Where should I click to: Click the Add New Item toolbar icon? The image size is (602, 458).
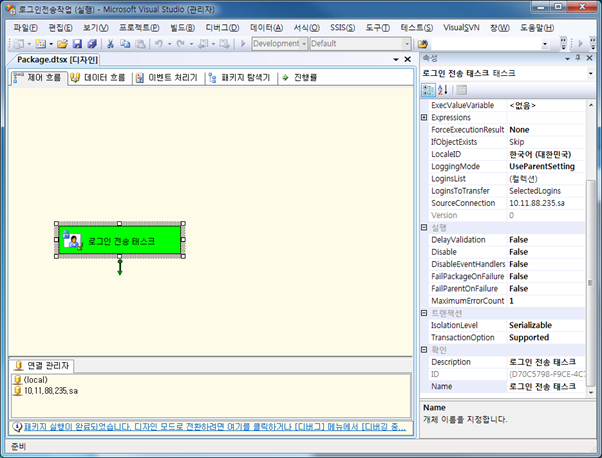40,44
